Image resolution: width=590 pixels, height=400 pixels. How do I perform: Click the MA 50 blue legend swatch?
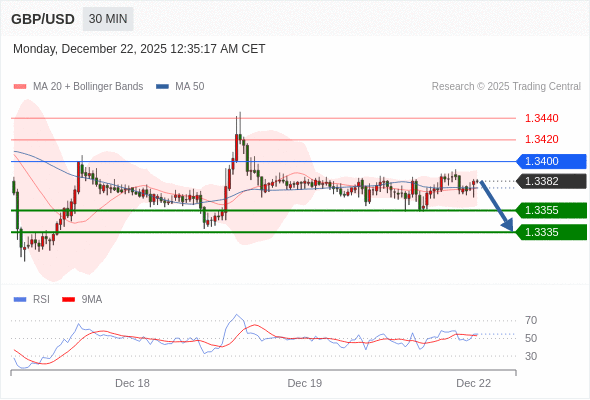[162, 87]
